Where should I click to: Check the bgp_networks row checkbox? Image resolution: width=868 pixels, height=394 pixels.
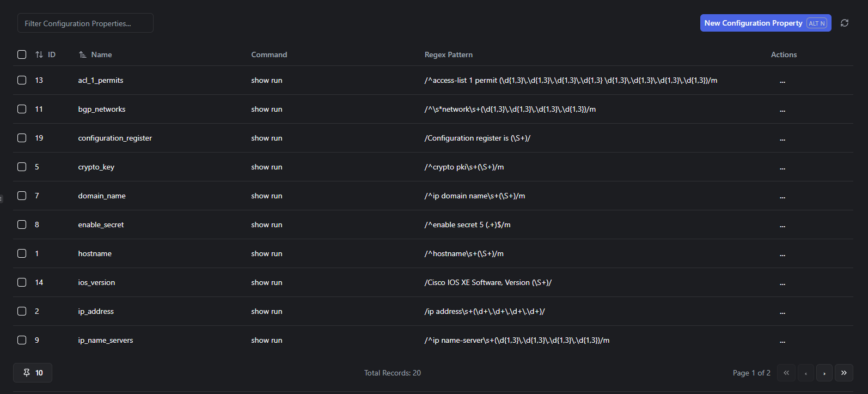[x=22, y=109]
